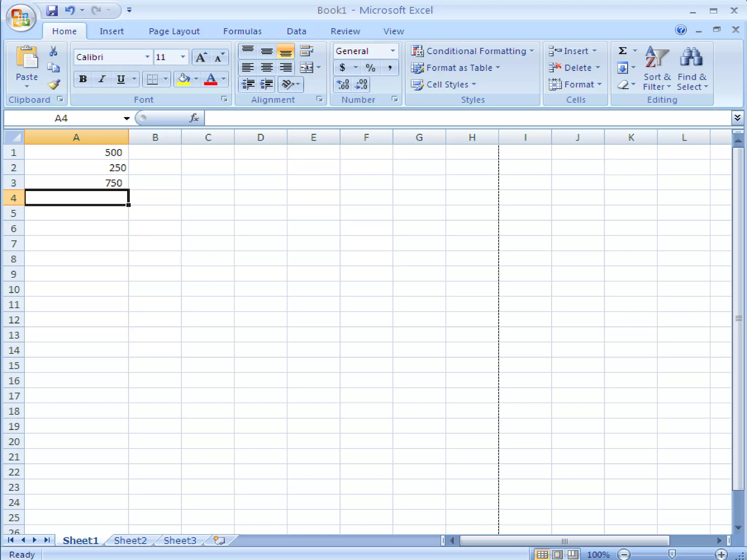Screen dimensions: 747x560
Task: Click the Wrap Text icon
Action: pyautogui.click(x=307, y=51)
